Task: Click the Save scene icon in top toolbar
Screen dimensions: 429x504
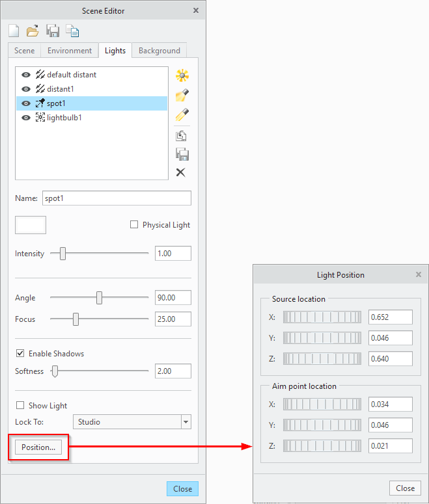Action: coord(53,31)
